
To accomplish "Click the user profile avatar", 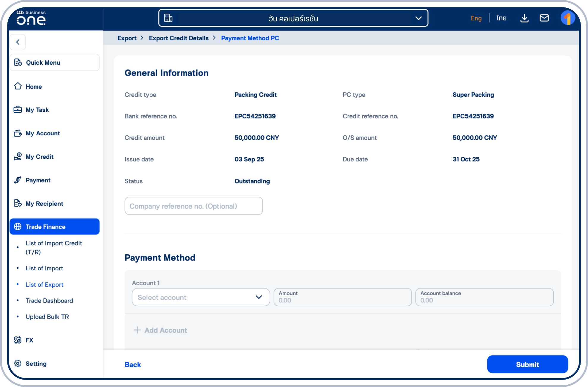I will [x=568, y=18].
